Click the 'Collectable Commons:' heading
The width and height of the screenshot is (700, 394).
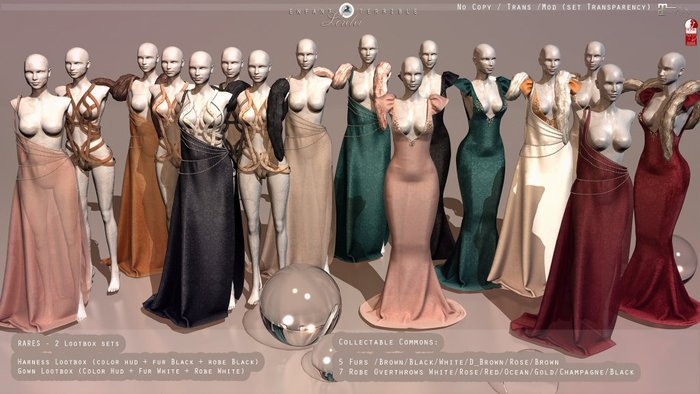point(388,342)
